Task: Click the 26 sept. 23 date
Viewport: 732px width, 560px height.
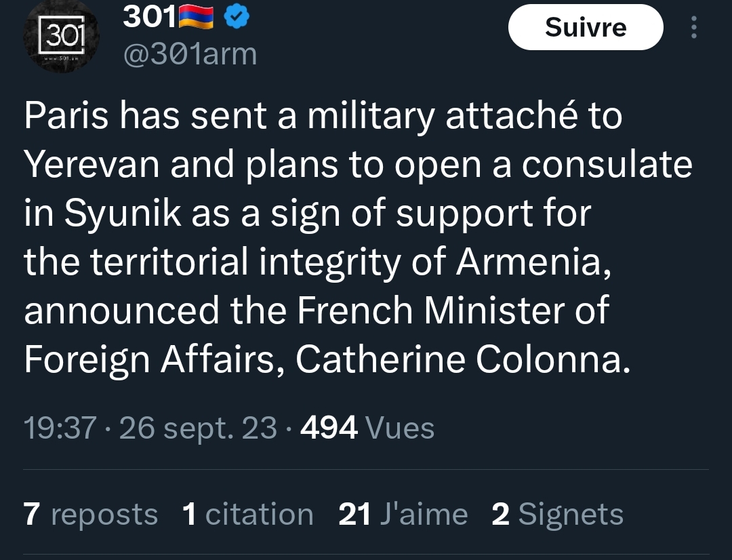Action: pyautogui.click(x=198, y=428)
